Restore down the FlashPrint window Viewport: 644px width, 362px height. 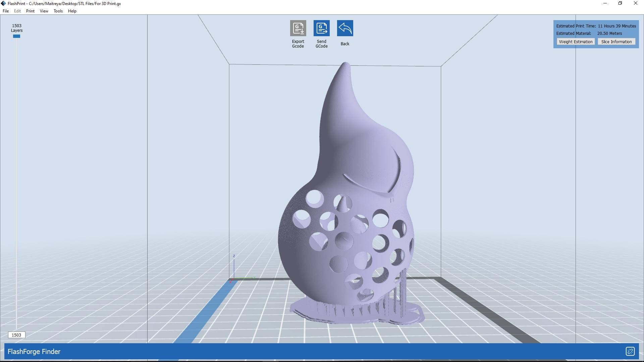point(620,3)
